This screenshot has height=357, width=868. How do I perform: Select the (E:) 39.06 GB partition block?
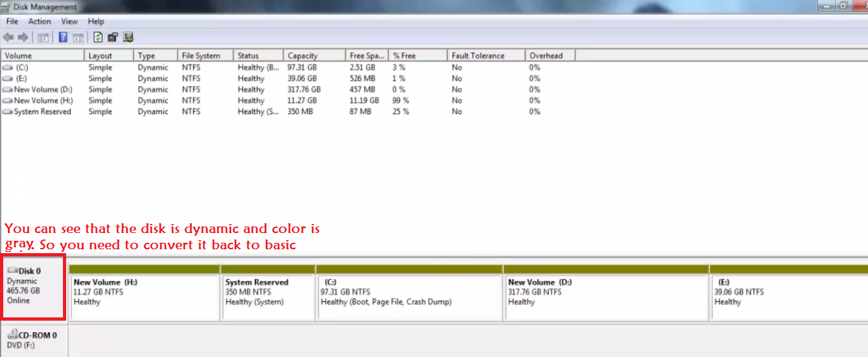coord(789,292)
